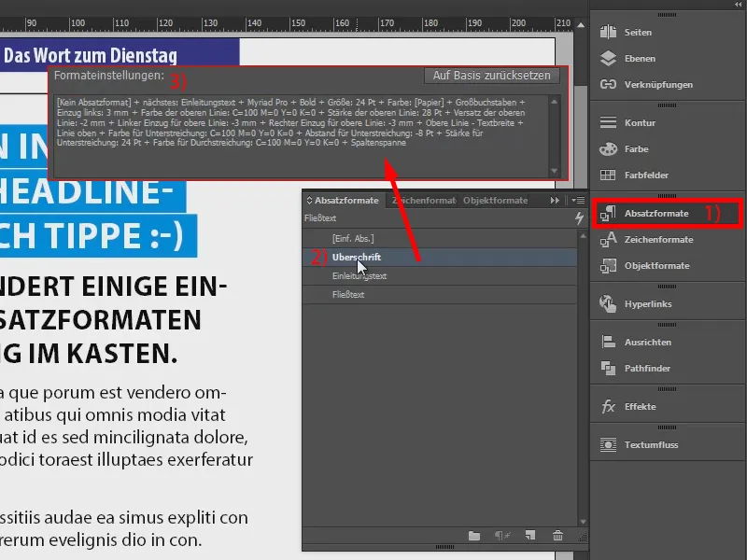Open the Kontur panel icon

(608, 122)
